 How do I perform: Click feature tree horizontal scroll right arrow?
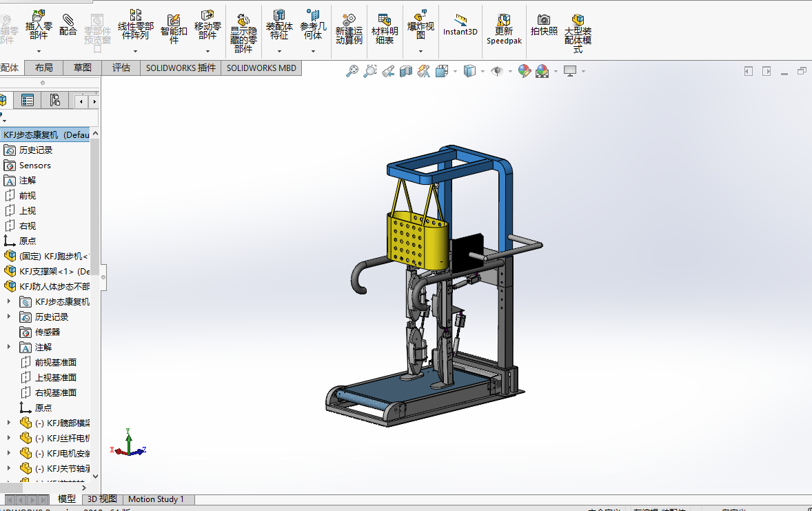pyautogui.click(x=84, y=487)
